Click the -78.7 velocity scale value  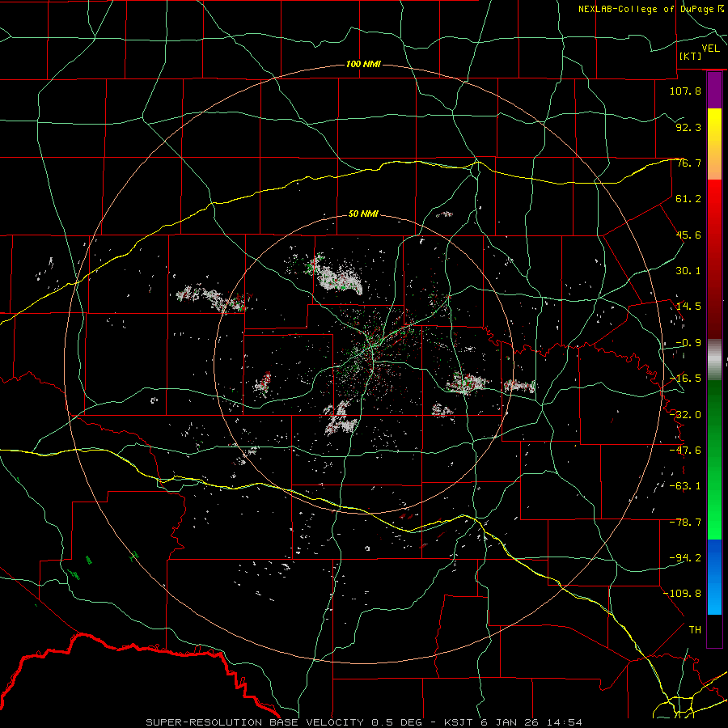coord(685,523)
